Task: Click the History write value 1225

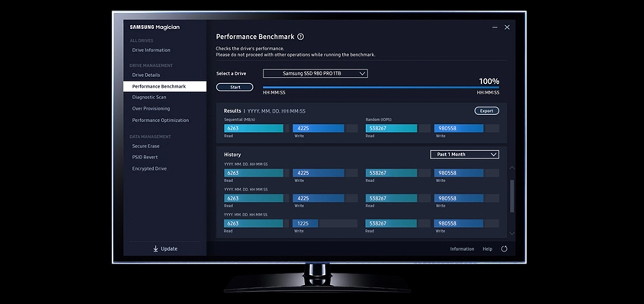Action: pos(303,223)
